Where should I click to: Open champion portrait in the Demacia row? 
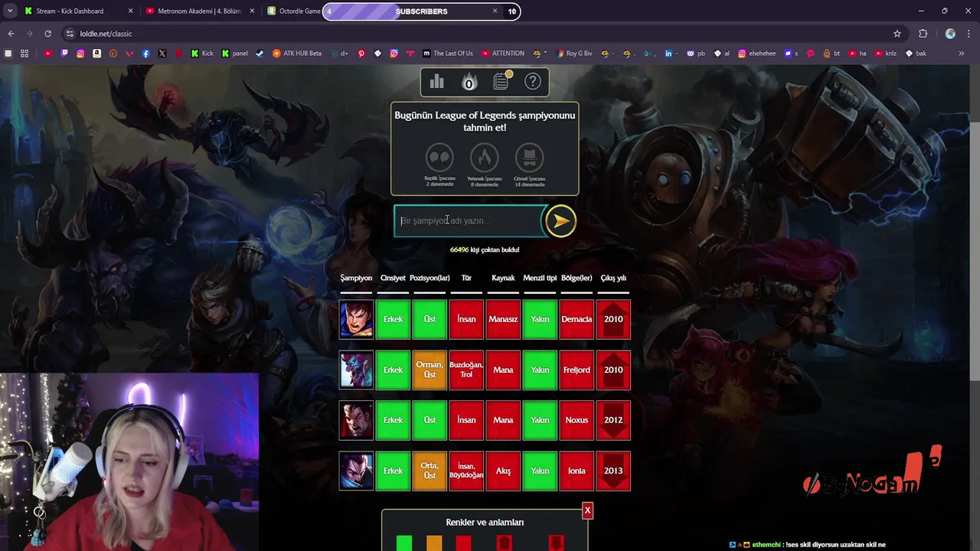[x=357, y=319]
